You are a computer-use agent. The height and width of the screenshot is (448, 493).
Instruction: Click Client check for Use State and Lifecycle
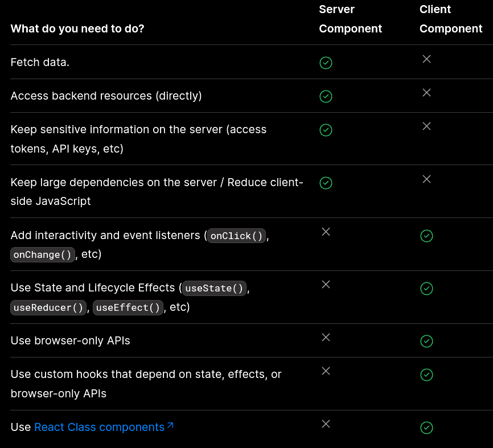tap(426, 289)
